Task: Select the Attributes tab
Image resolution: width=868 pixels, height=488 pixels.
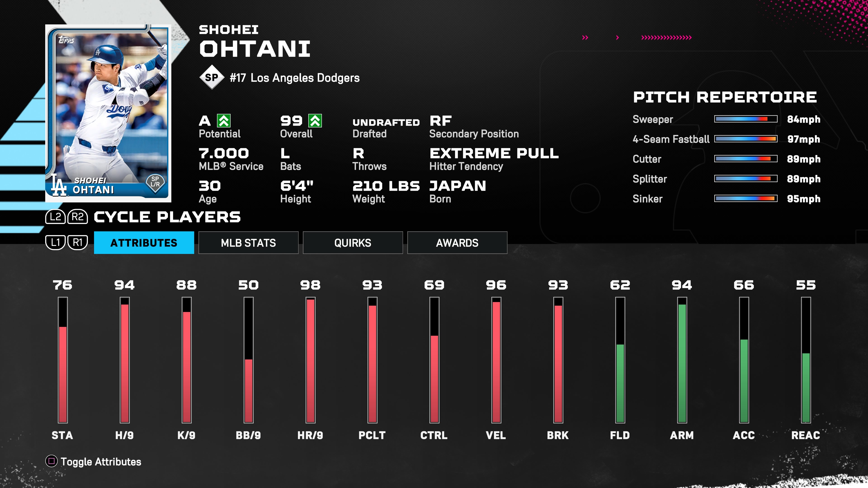Action: coord(144,242)
